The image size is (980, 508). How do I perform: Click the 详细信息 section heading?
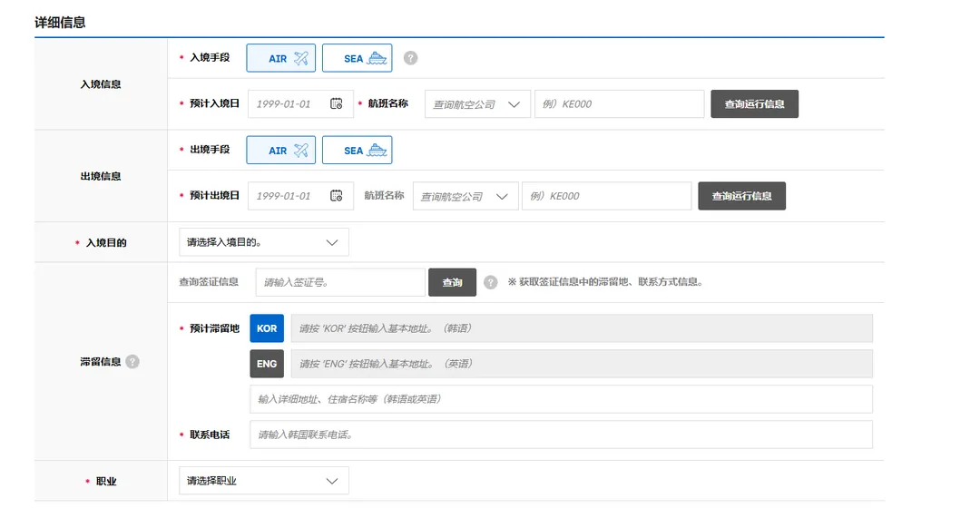click(x=60, y=23)
